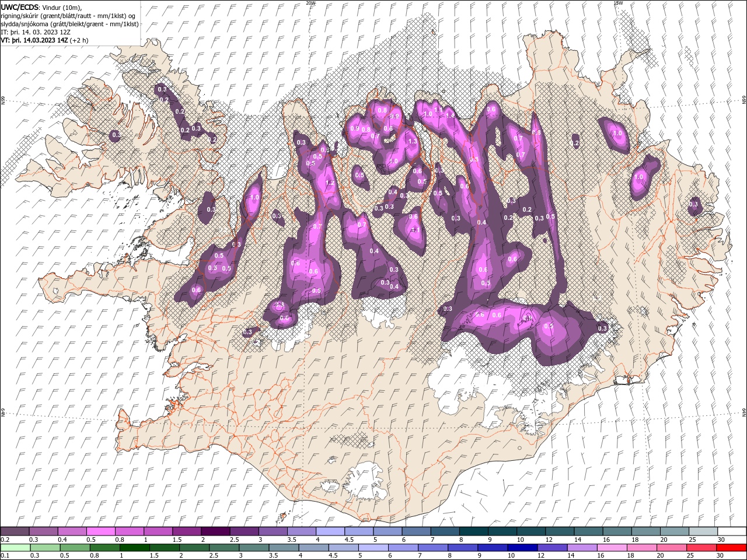
Task: Pick the upper legend swatch starting at 3.5
Action: pos(302,531)
